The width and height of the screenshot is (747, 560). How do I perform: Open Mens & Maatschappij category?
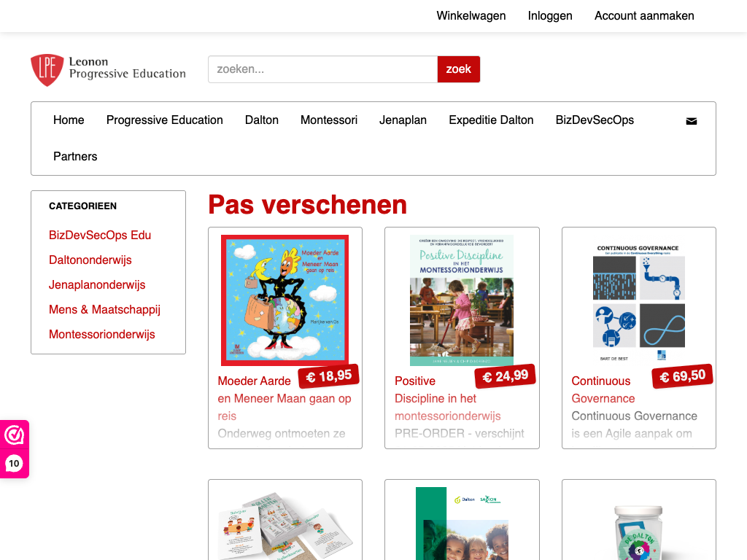coord(104,309)
